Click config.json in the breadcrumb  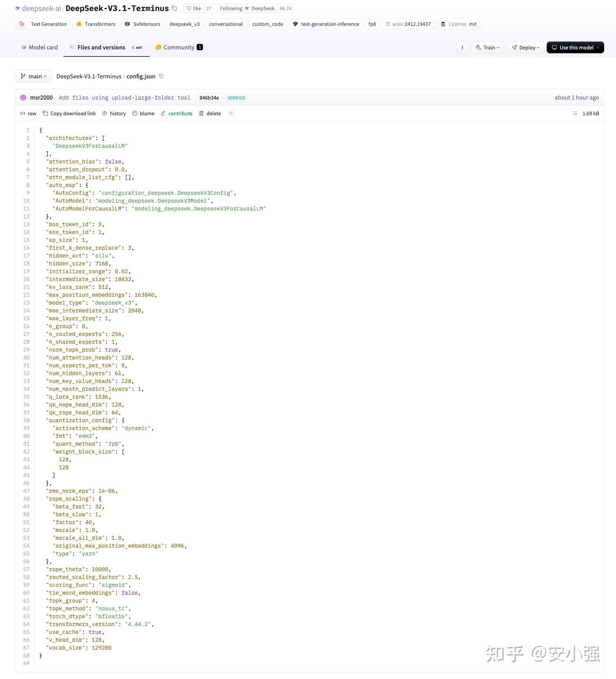click(x=141, y=76)
